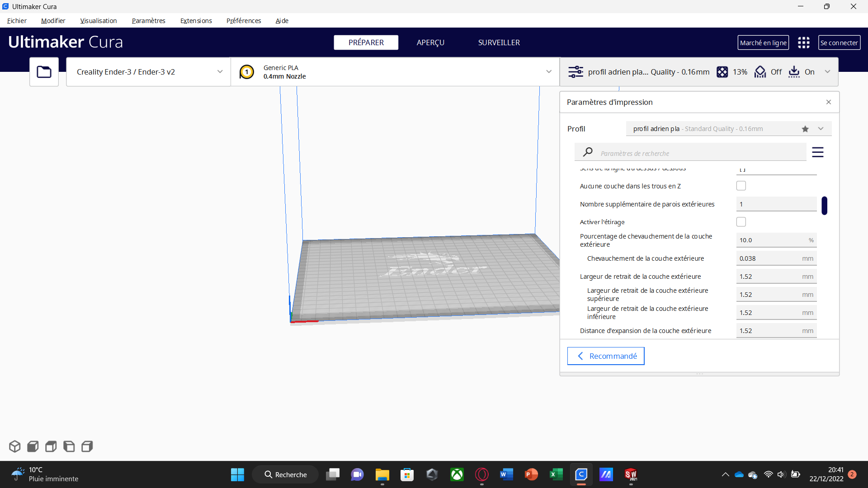The image size is (868, 488).
Task: Open file folder icon
Action: 44,72
